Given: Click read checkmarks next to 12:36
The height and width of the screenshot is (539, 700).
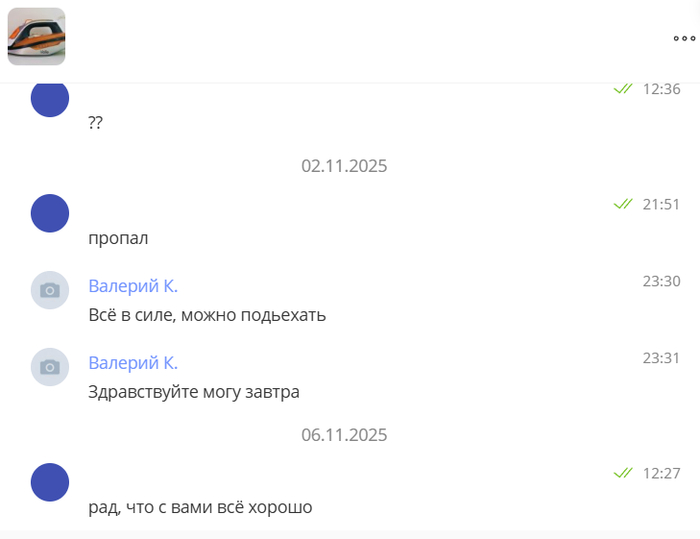Looking at the screenshot, I should [x=623, y=89].
